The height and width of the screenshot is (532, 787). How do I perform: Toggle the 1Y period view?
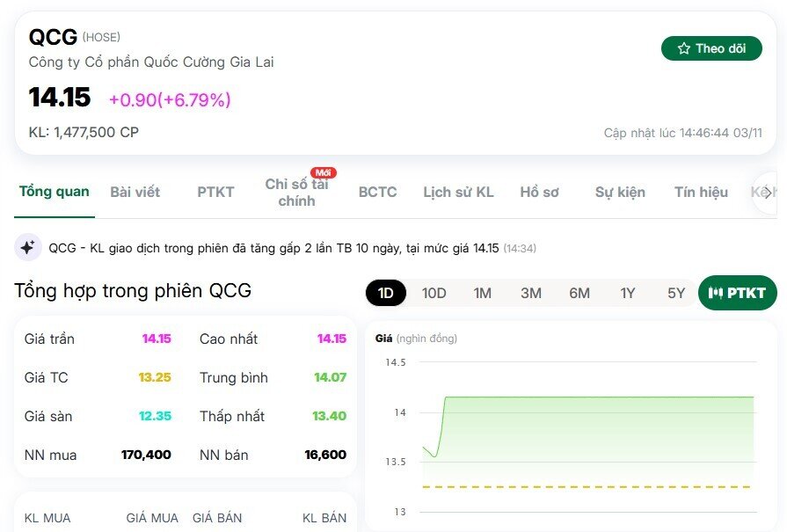(628, 293)
